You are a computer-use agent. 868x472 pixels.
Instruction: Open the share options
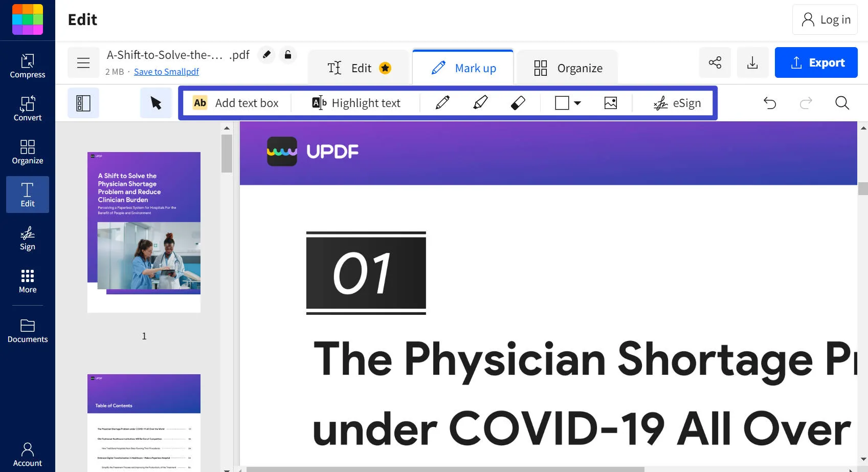pyautogui.click(x=715, y=62)
